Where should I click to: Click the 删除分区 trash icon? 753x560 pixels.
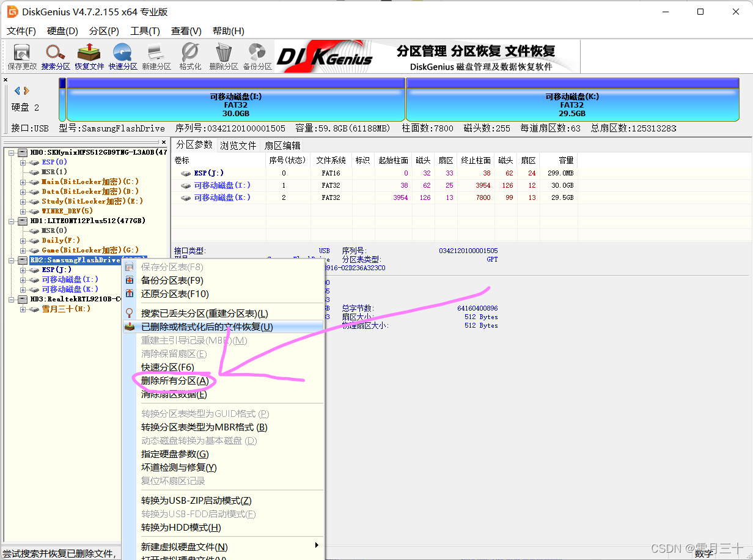coord(224,56)
